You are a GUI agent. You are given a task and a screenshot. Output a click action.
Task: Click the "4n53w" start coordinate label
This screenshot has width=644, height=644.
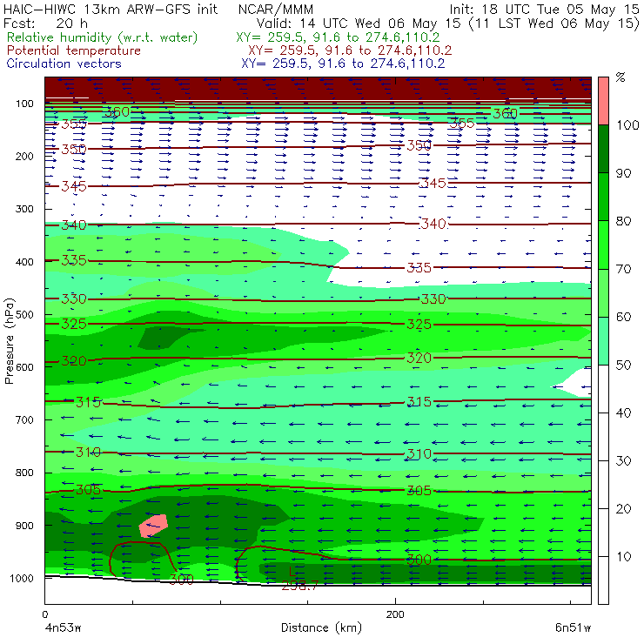pos(63,627)
